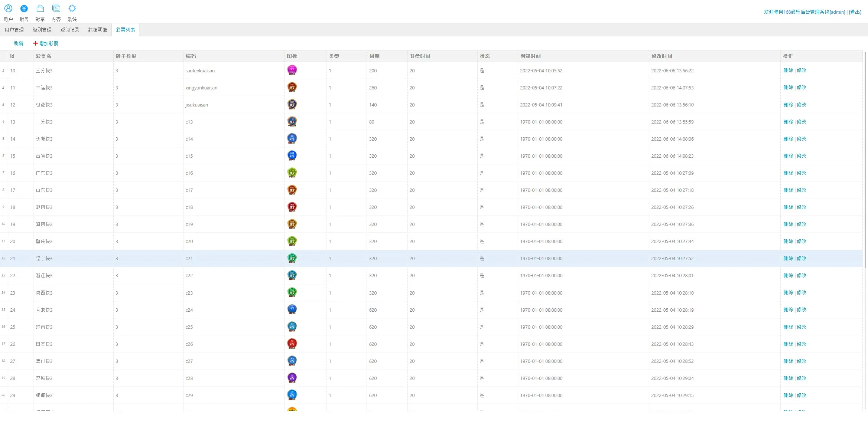Open the 系统 settings gear icon
This screenshot has height=423, width=868.
click(72, 9)
